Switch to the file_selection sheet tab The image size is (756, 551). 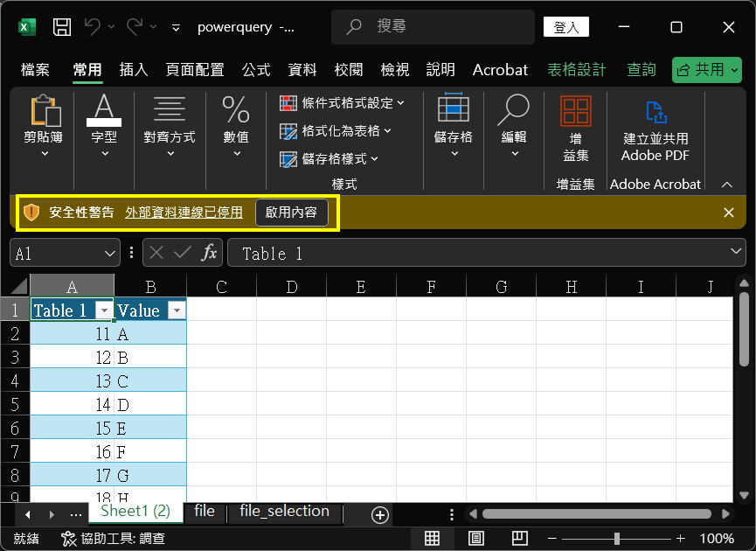[x=284, y=512]
